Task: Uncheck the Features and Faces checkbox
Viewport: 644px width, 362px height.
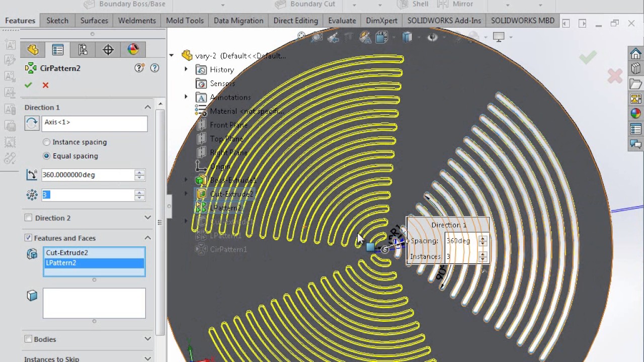Action: click(x=28, y=238)
